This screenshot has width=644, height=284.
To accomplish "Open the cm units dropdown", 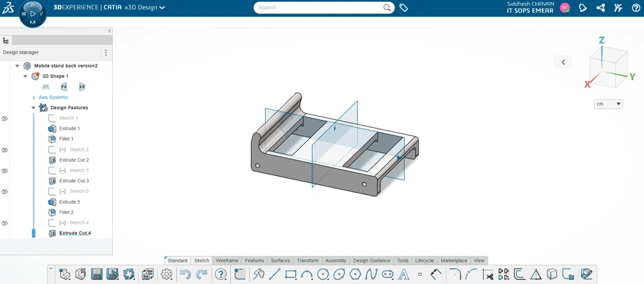I will point(608,104).
